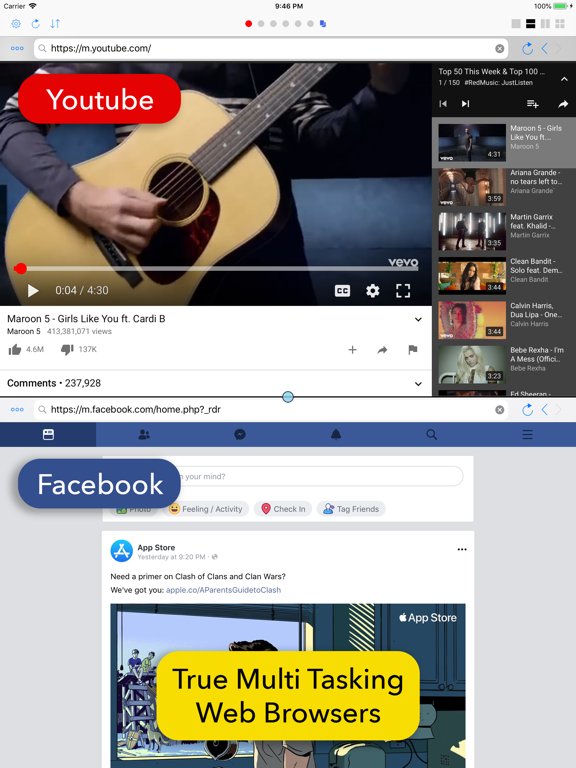Tap the Check In button

coord(283,509)
